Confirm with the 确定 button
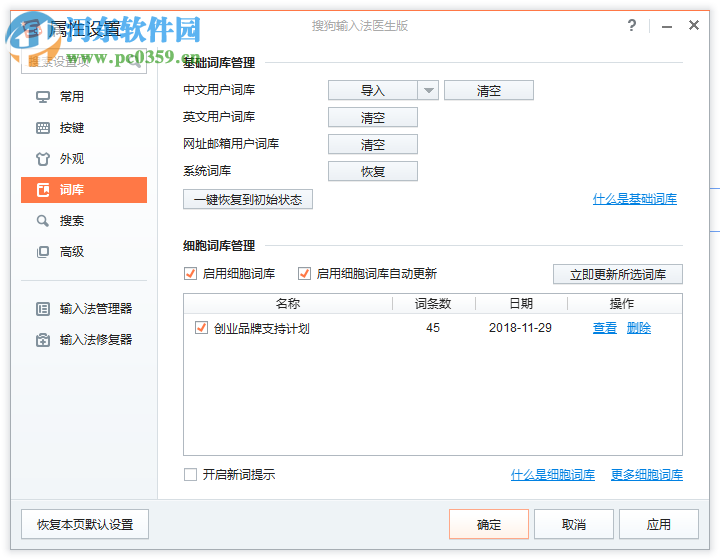Screen dimensions: 720x560 [x=489, y=524]
